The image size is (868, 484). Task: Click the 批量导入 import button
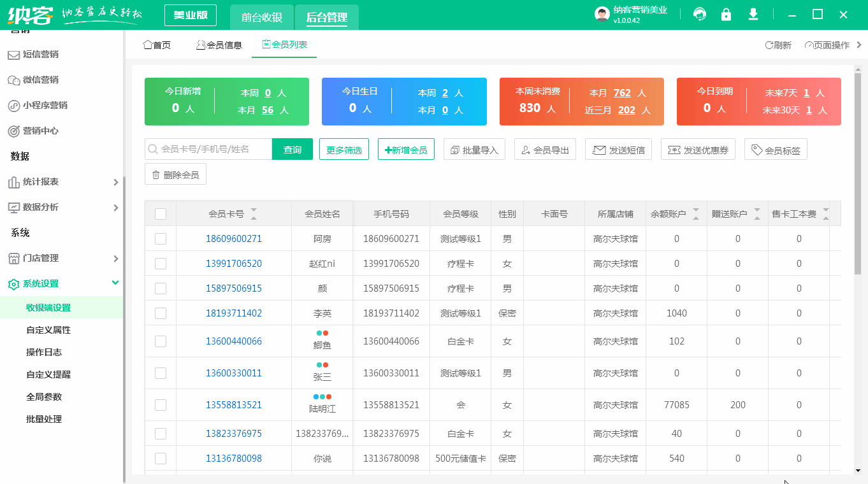pos(474,148)
